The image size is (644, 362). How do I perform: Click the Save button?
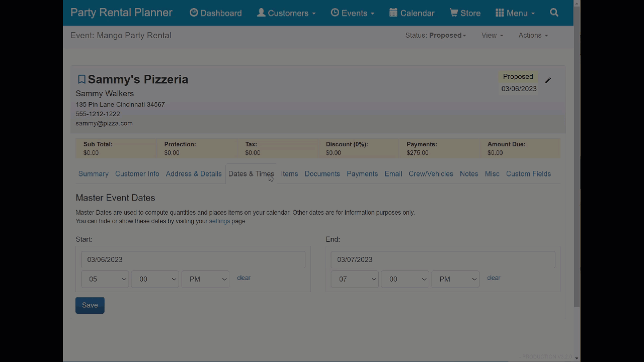click(x=90, y=305)
